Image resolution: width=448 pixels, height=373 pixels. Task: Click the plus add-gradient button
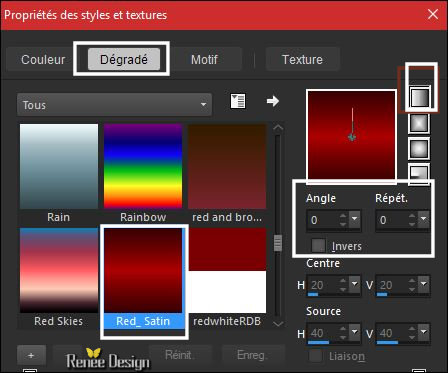tap(31, 356)
